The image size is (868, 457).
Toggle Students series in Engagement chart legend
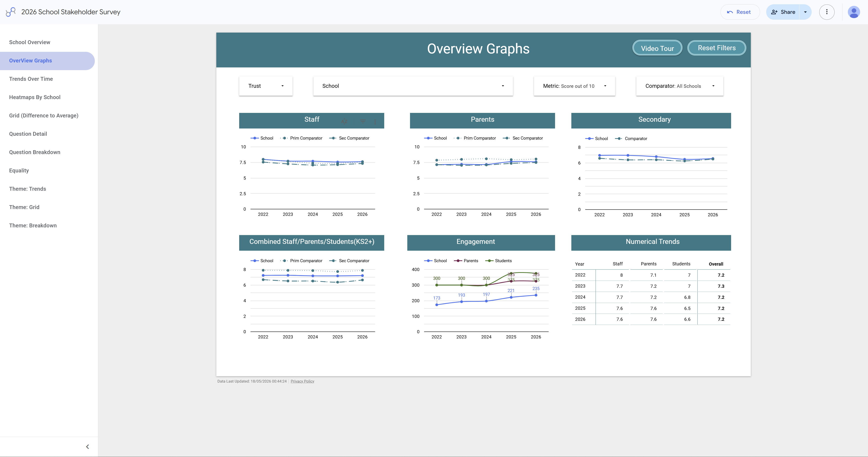tap(498, 261)
